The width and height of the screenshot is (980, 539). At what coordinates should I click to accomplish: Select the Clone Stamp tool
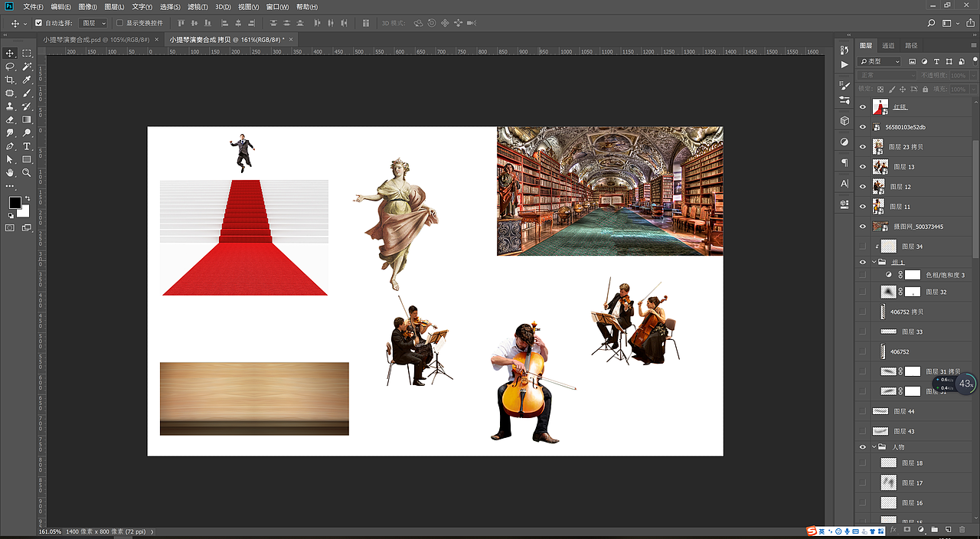click(x=10, y=106)
